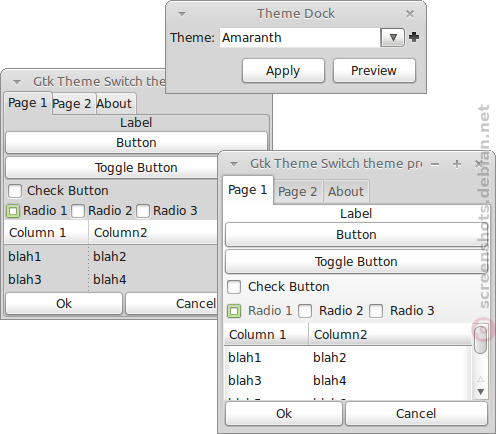Open the Theme Dock window menu arrow
496x434 pixels.
182,14
